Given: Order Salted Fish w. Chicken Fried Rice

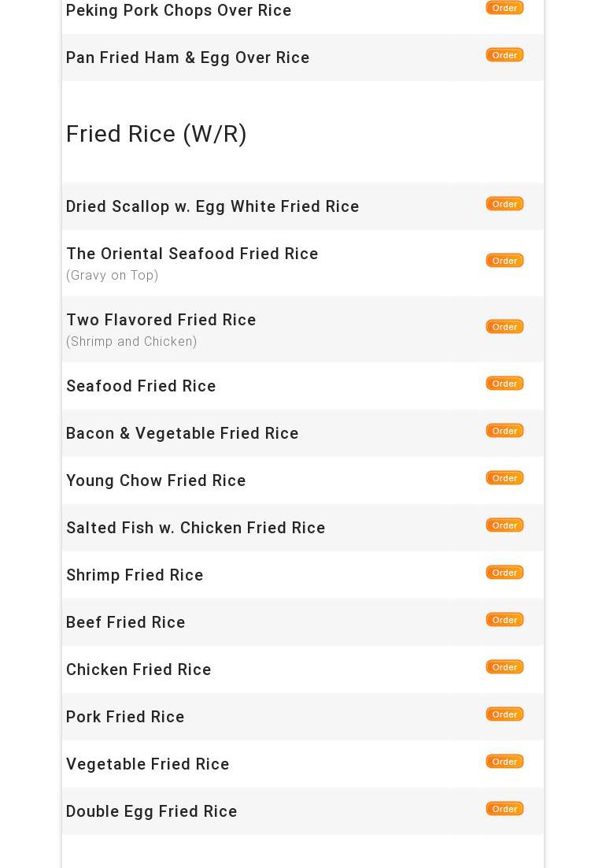Looking at the screenshot, I should coord(504,525).
